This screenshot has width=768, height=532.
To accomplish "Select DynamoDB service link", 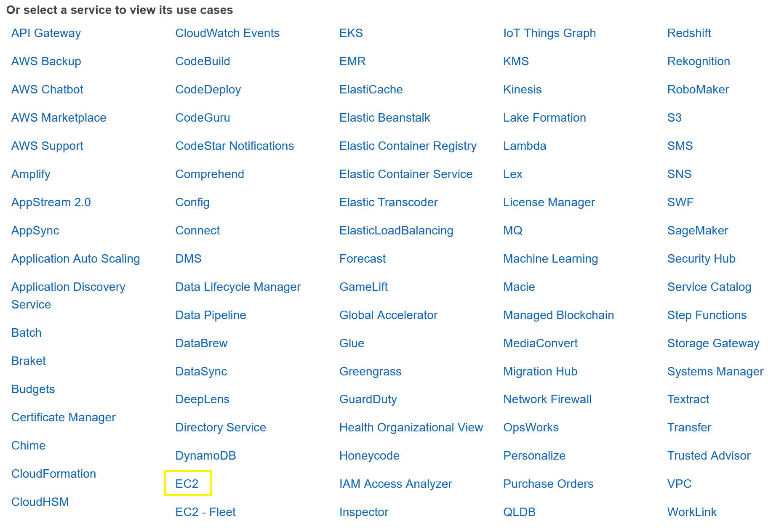I will click(206, 456).
